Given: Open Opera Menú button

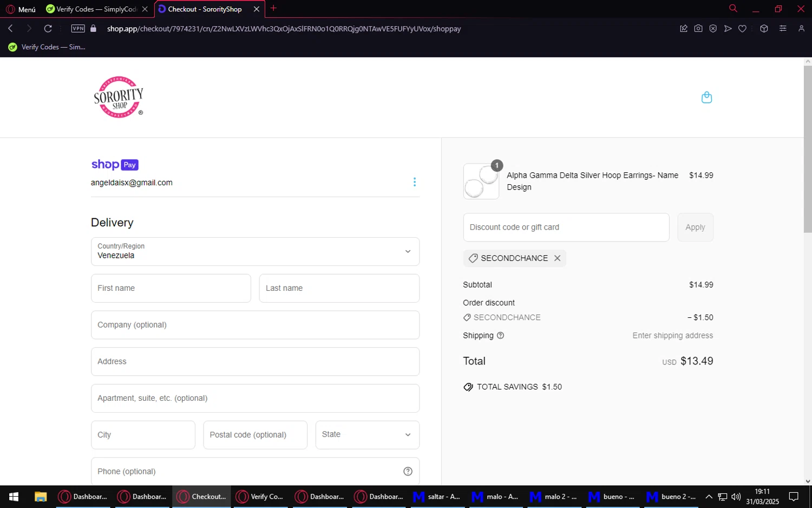Looking at the screenshot, I should (x=21, y=9).
